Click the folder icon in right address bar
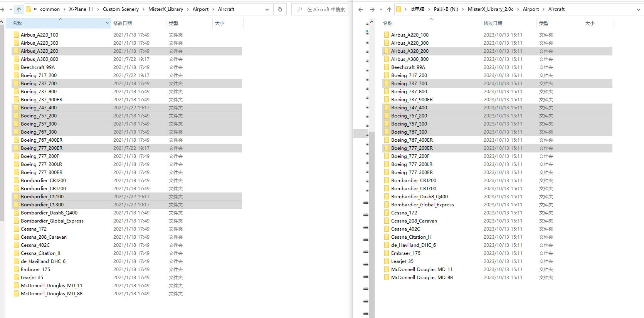Screen dimensions: 644x318 click(399, 9)
